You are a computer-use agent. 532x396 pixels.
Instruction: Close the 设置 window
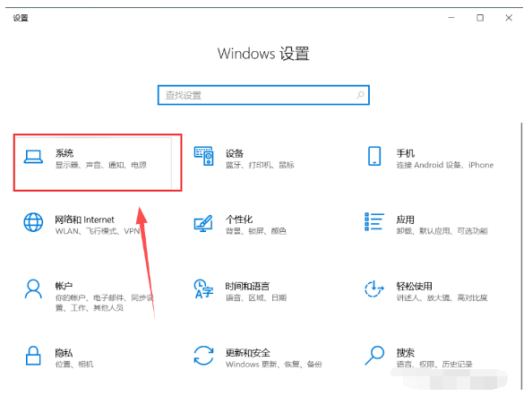pyautogui.click(x=509, y=18)
